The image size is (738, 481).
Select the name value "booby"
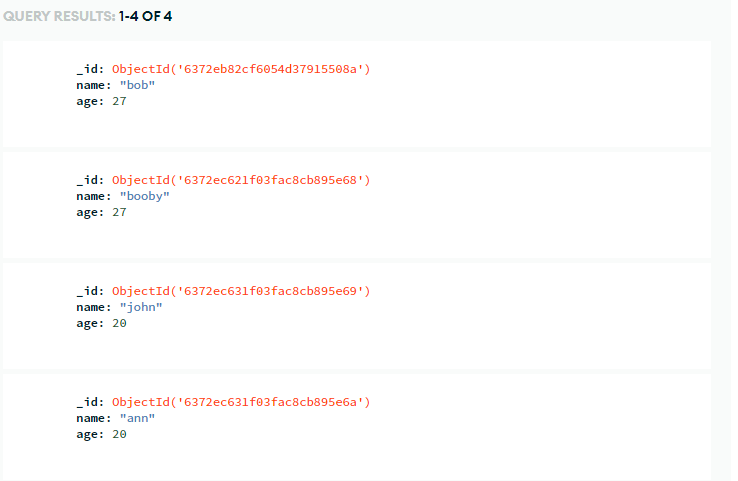click(x=144, y=196)
